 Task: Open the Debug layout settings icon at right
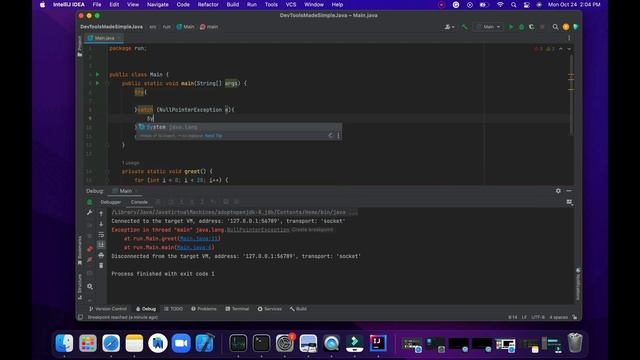pos(569,202)
